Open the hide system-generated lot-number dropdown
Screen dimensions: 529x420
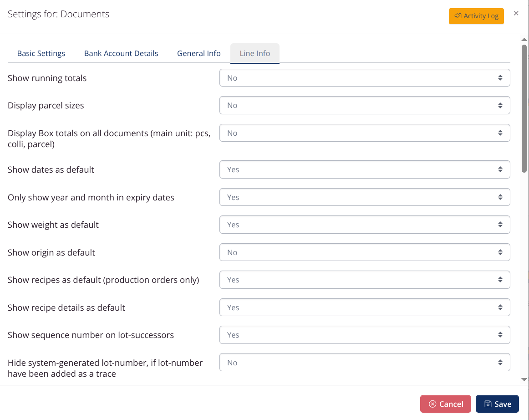(x=364, y=362)
